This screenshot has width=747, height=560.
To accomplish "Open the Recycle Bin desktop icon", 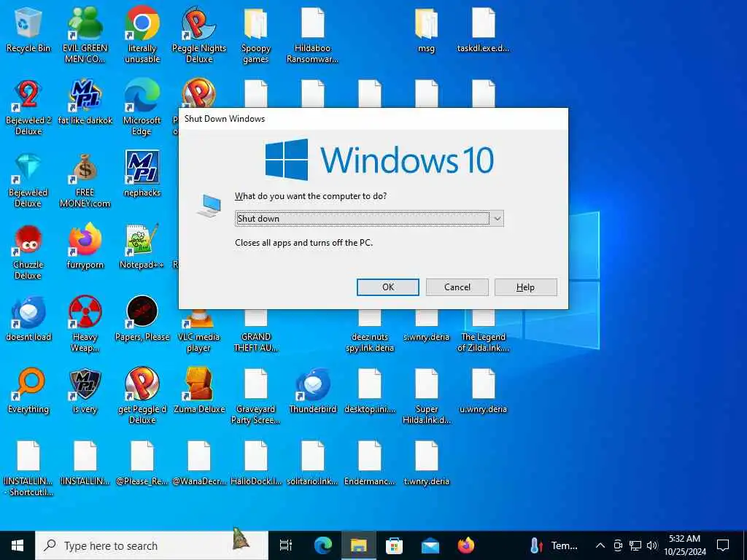I will 28,29.
